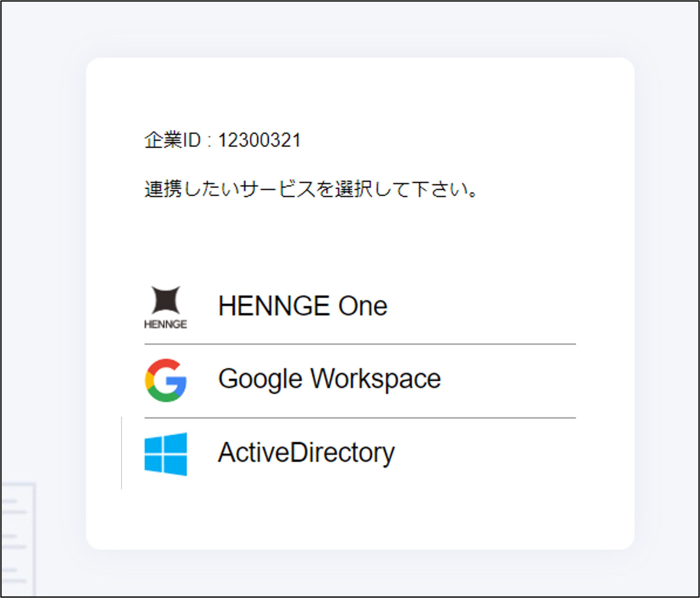Choose Google Workspace as the linked service
The width and height of the screenshot is (700, 598).
coord(329,378)
